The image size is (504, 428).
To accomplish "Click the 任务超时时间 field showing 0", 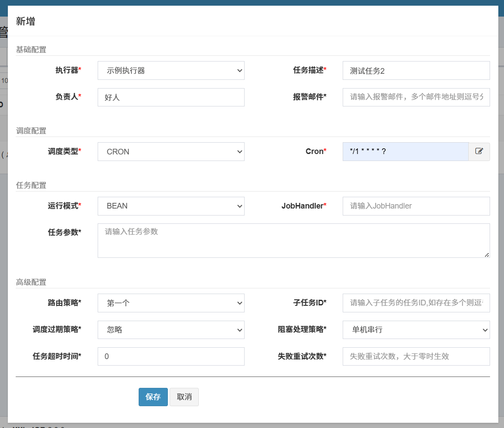I will [171, 356].
